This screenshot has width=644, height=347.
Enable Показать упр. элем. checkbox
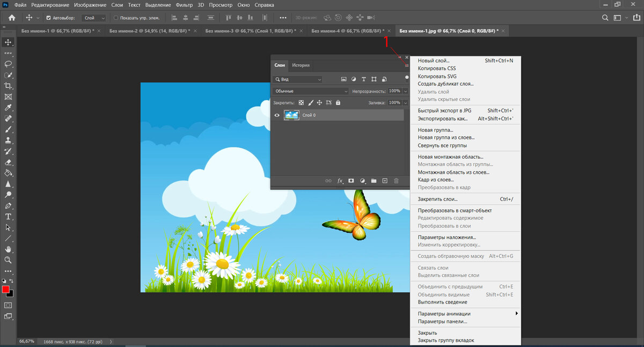(116, 18)
